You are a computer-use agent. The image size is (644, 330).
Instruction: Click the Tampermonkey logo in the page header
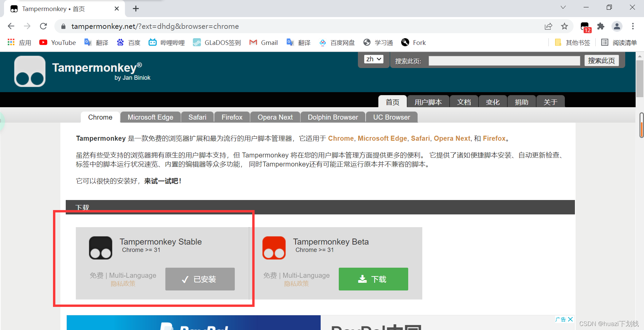click(30, 71)
